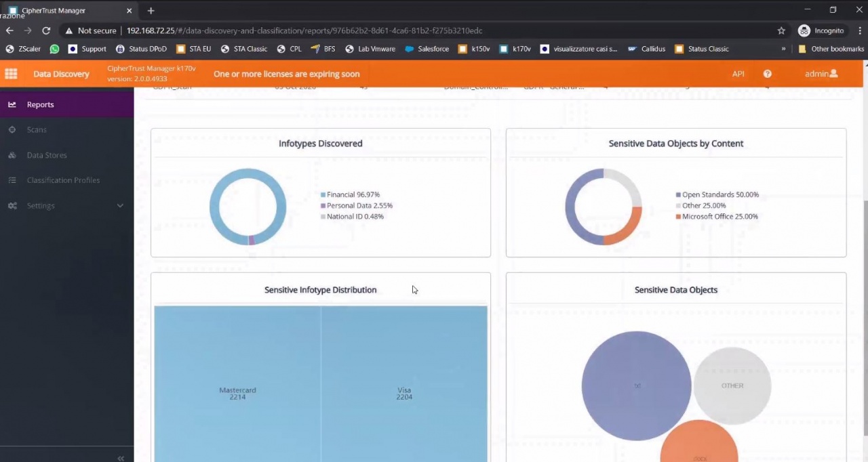This screenshot has width=868, height=462.
Task: Open the admin user menu
Action: pyautogui.click(x=821, y=74)
